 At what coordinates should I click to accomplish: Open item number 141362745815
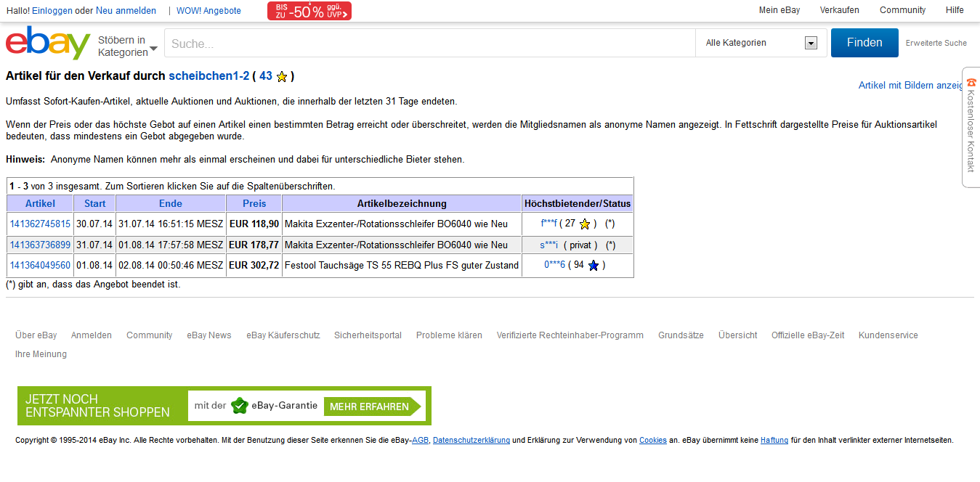(x=40, y=224)
